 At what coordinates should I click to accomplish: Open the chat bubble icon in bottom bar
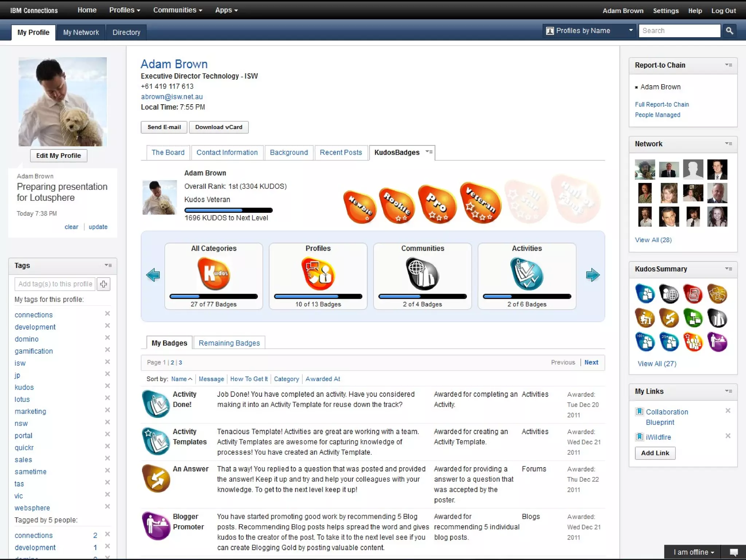point(734,552)
